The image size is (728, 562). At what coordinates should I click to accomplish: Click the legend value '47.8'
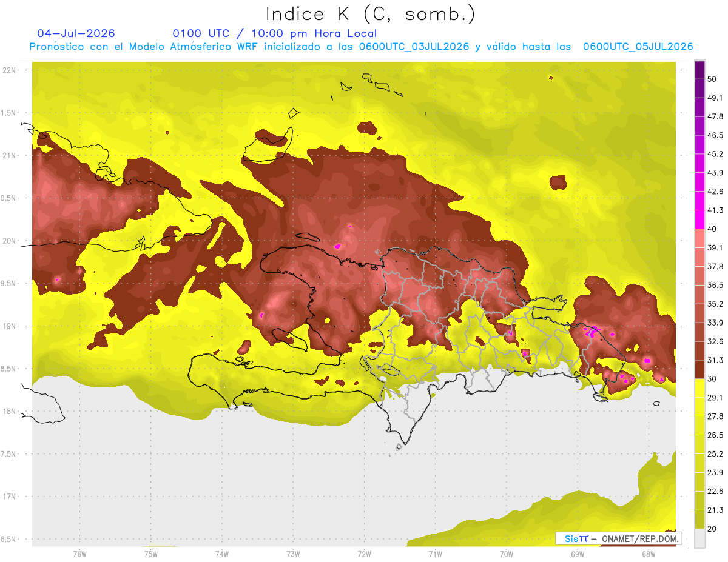coord(715,116)
